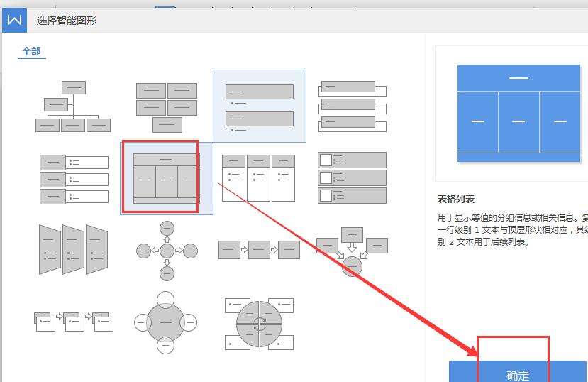Viewport: 588px width, 382px height.
Task: Pick the vertical box list graphic
Action: (352, 107)
